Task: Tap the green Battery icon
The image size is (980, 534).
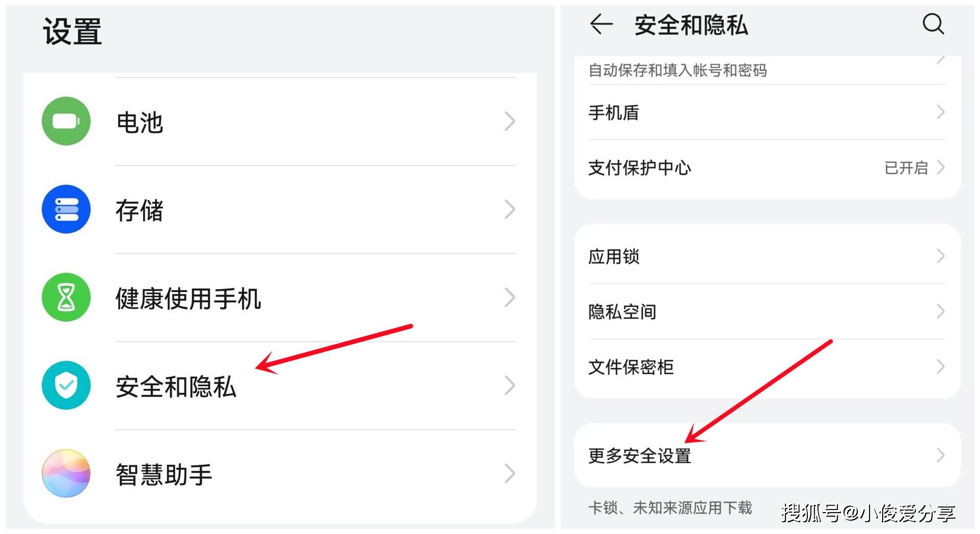Action: coord(66,121)
